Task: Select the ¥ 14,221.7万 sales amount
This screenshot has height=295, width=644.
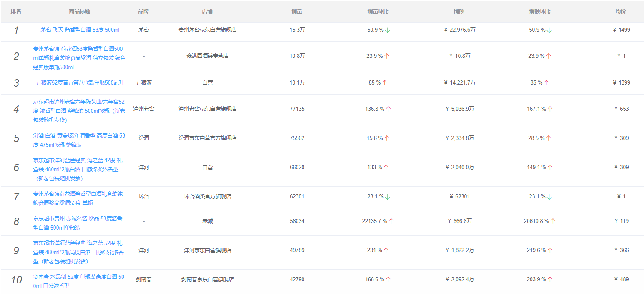Action: [459, 82]
